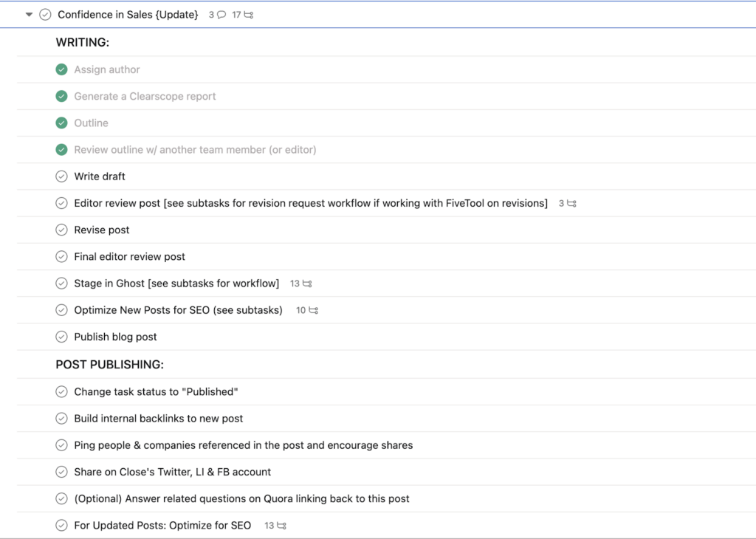Screen dimensions: 756x539
Task: Mark Final editor review post done
Action: tap(62, 256)
